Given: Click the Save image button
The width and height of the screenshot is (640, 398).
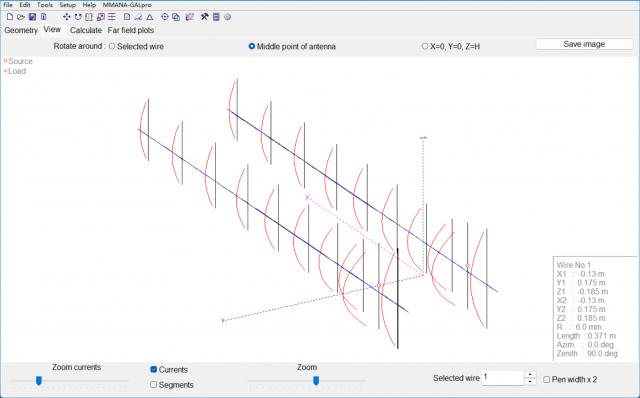Looking at the screenshot, I should pyautogui.click(x=584, y=44).
